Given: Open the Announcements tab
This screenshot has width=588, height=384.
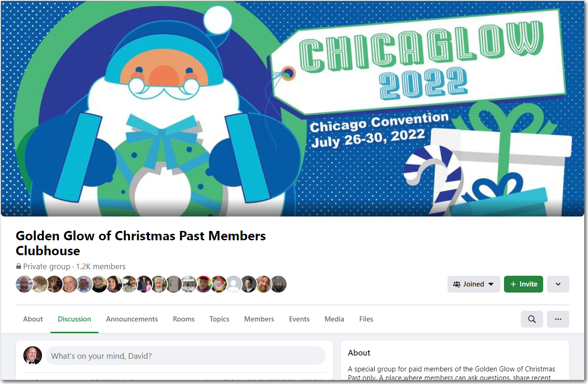Looking at the screenshot, I should (x=132, y=319).
